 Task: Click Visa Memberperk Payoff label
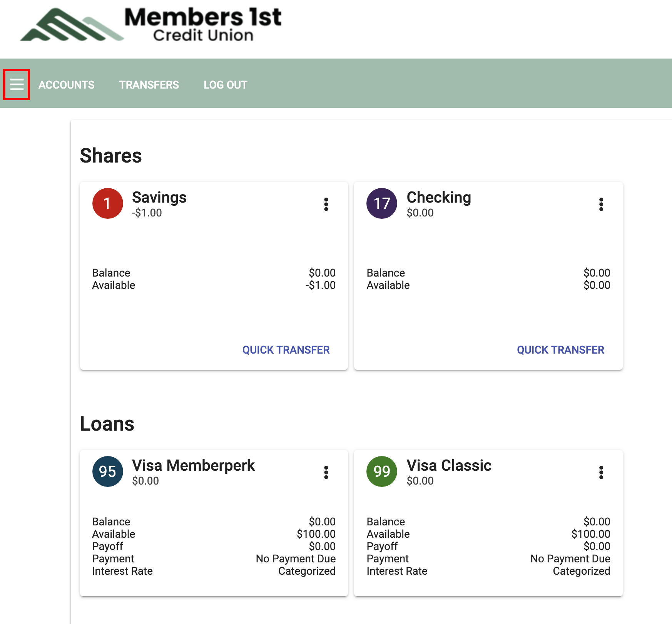tap(108, 546)
